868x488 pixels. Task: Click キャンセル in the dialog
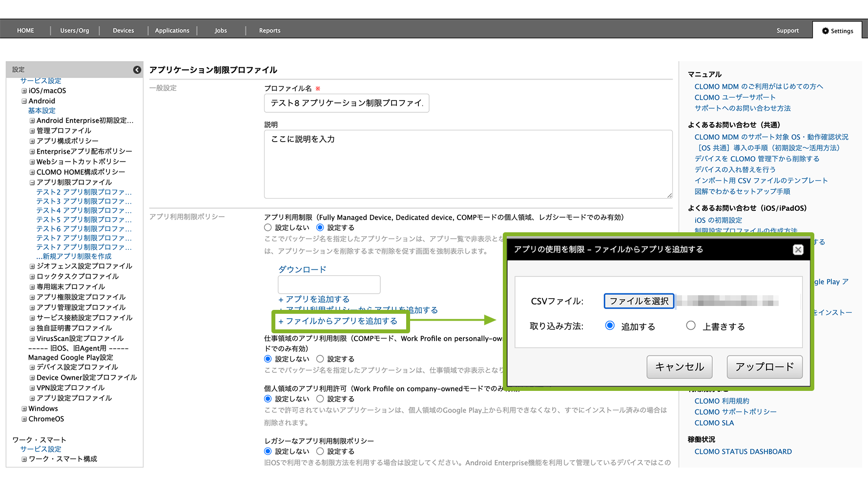(x=679, y=367)
